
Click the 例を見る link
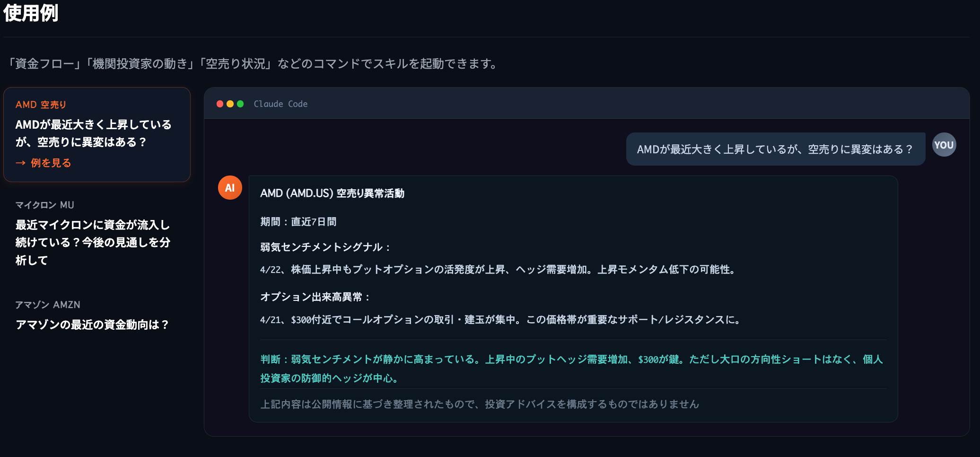click(44, 163)
